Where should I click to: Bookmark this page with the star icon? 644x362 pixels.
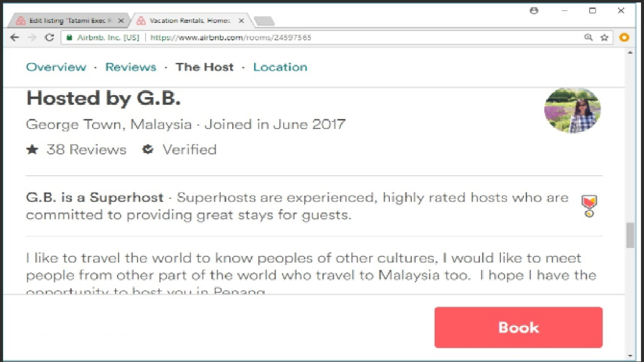coord(605,37)
